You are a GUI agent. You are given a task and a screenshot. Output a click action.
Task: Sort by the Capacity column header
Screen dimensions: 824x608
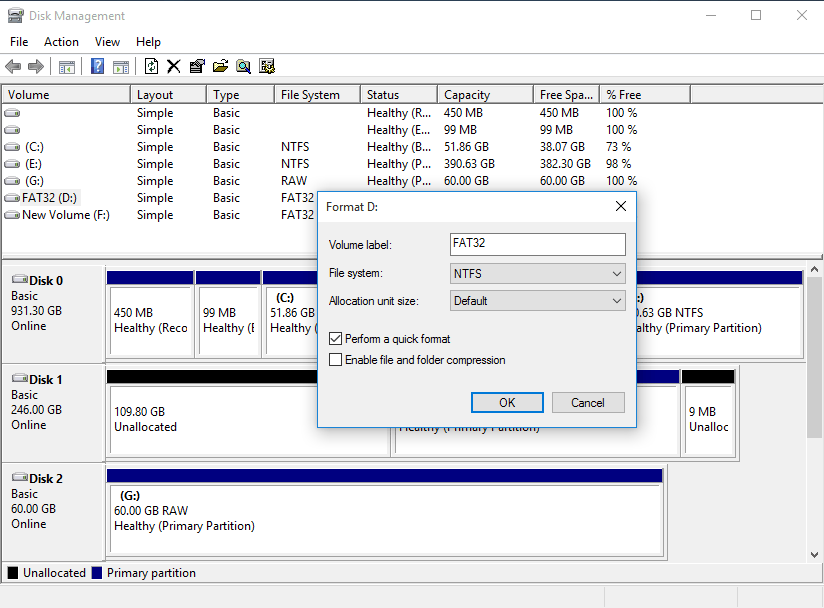point(486,95)
